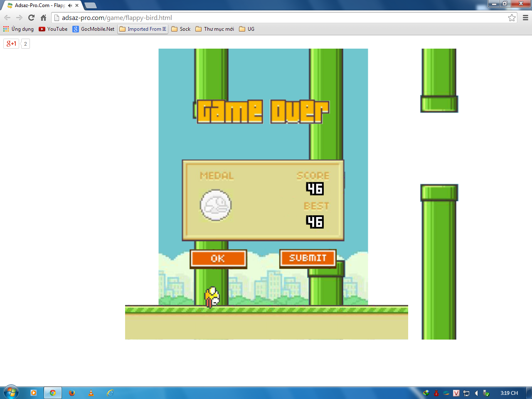Screen dimensions: 532x399
Task: Click the oval teal-orange tray icon
Action: (446, 393)
